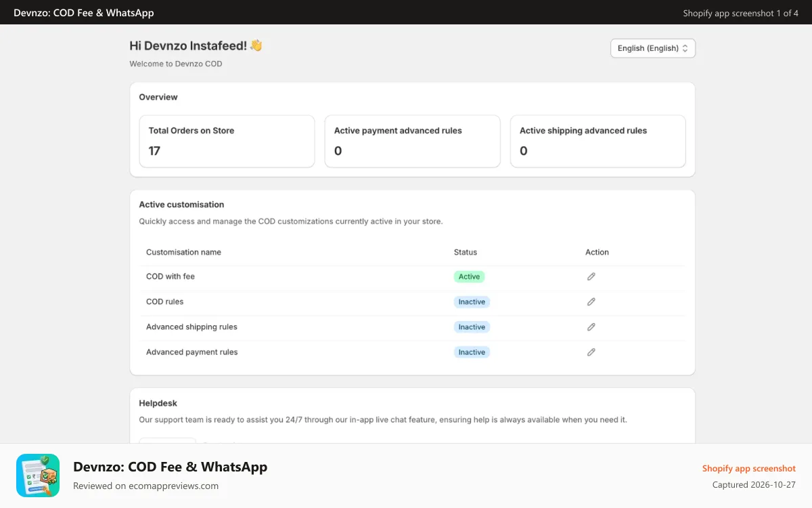Click the Active customisation heading
Image resolution: width=812 pixels, height=508 pixels.
181,205
